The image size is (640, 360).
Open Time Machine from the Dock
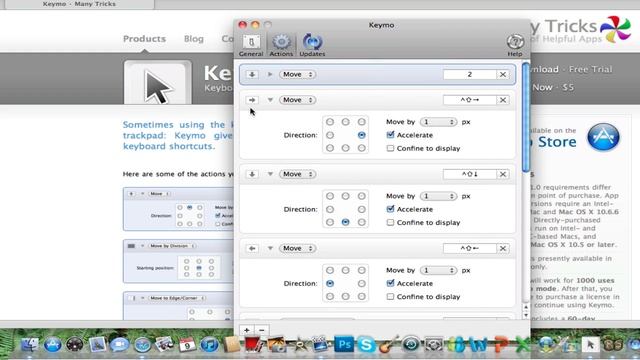411,344
